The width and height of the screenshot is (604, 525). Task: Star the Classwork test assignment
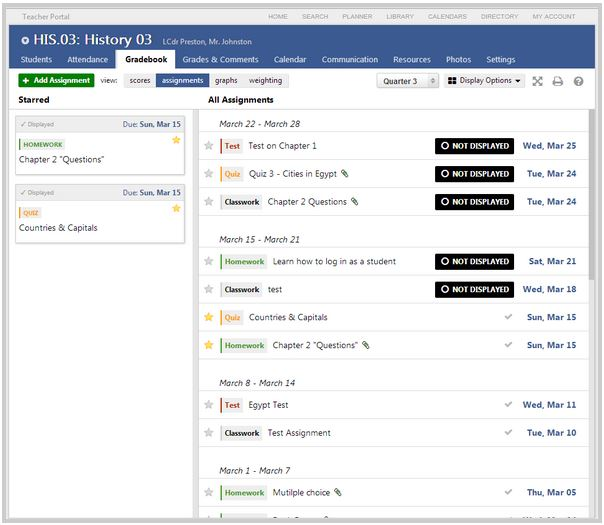coord(209,289)
